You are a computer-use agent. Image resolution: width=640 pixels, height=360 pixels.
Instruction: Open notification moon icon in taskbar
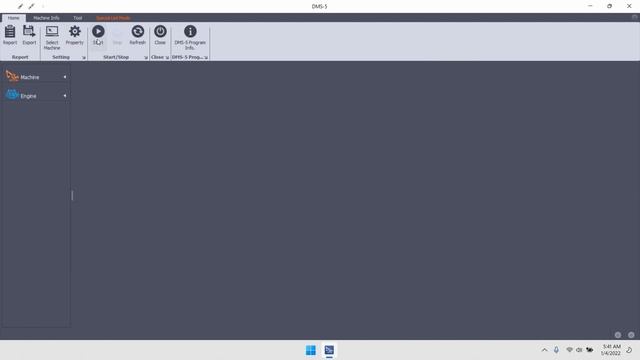pyautogui.click(x=629, y=350)
